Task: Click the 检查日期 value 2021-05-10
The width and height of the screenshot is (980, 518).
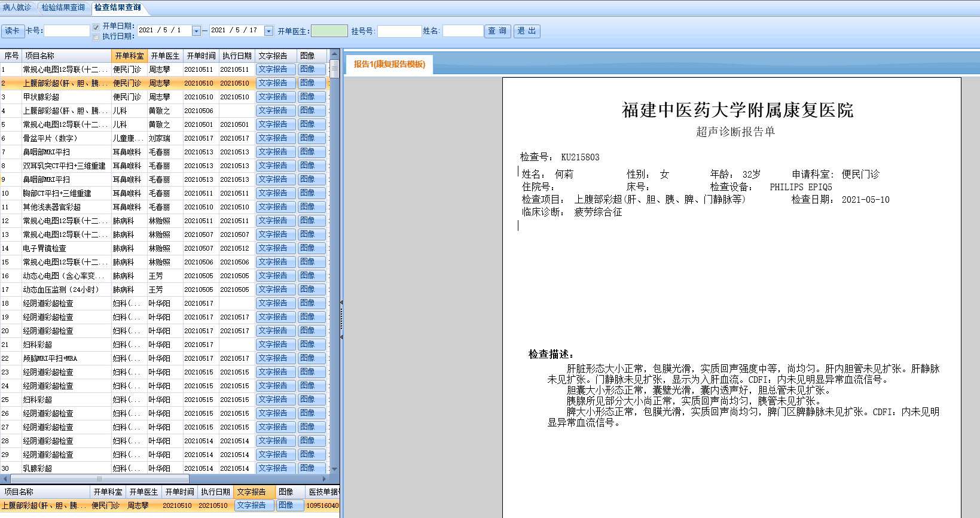Action: pos(865,200)
